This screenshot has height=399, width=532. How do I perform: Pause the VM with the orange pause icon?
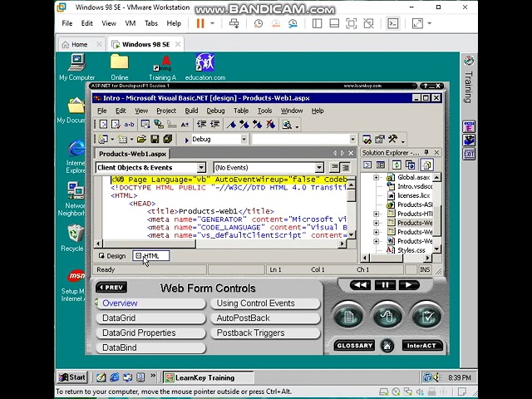pos(200,23)
